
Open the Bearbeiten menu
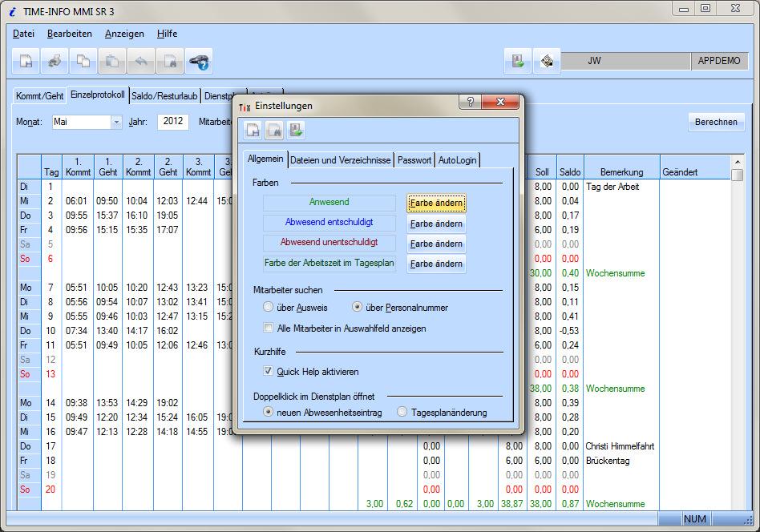tap(69, 34)
